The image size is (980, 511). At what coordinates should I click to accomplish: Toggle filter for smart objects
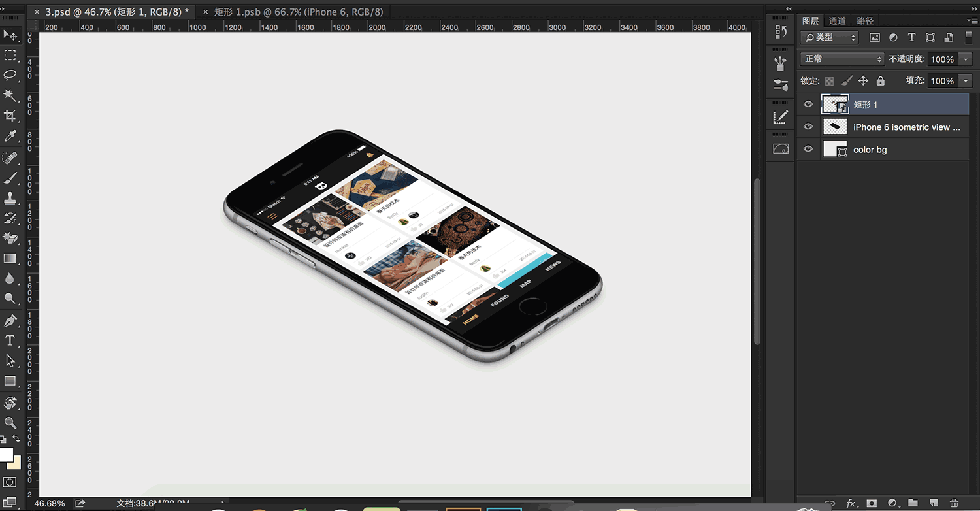click(949, 38)
